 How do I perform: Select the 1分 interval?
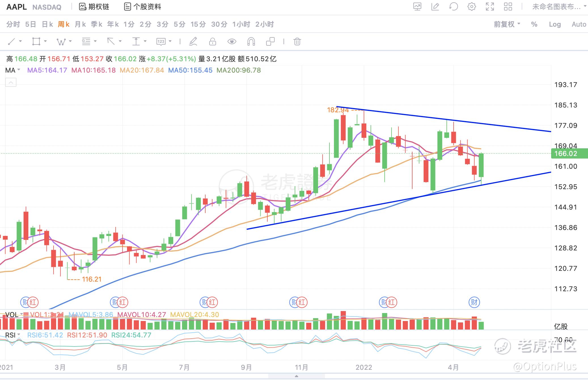click(x=129, y=24)
